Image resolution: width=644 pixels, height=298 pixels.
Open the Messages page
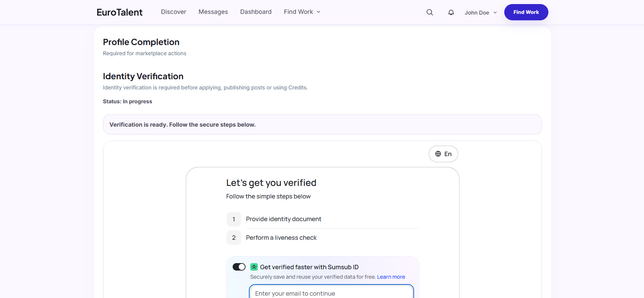click(213, 12)
